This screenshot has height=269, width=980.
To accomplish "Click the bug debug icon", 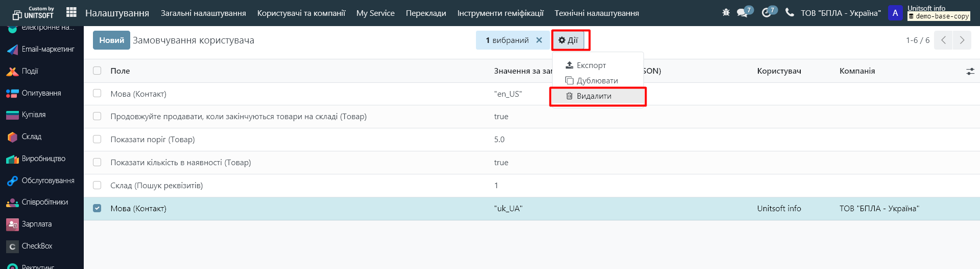I will 726,12.
